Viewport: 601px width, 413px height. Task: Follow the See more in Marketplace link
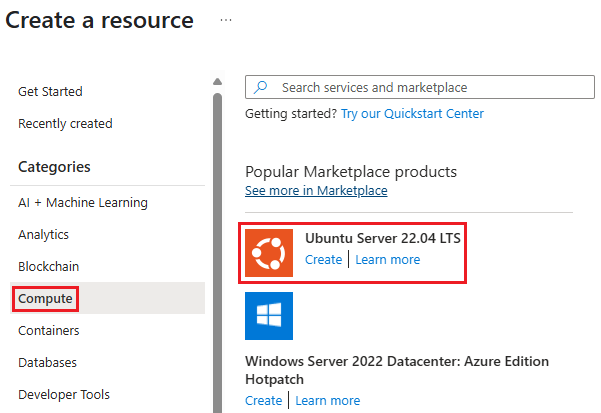pos(316,190)
